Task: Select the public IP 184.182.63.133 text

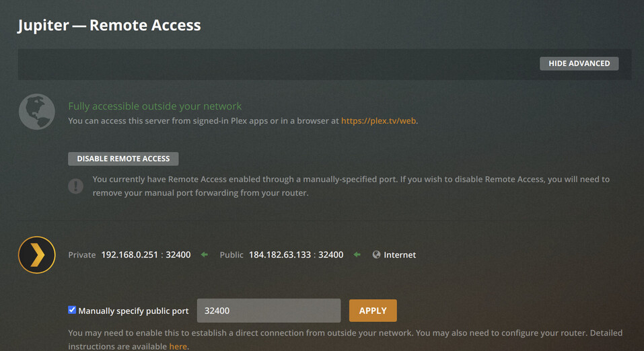Action: (x=280, y=255)
